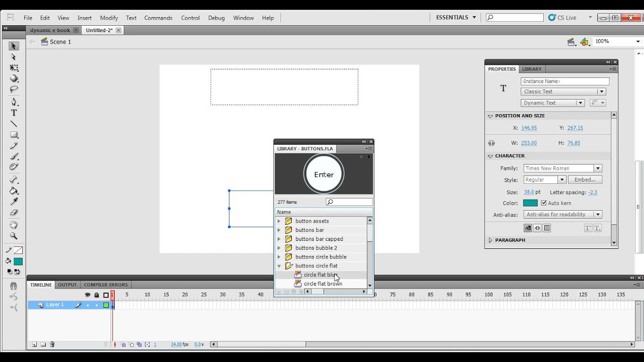Select the Lasso tool
The height and width of the screenshot is (362, 644).
point(14,89)
